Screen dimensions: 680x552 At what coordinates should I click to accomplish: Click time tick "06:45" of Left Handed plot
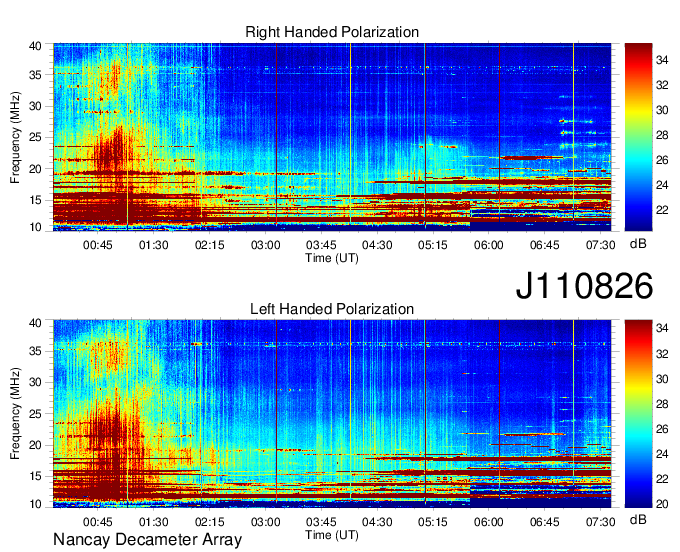click(545, 522)
